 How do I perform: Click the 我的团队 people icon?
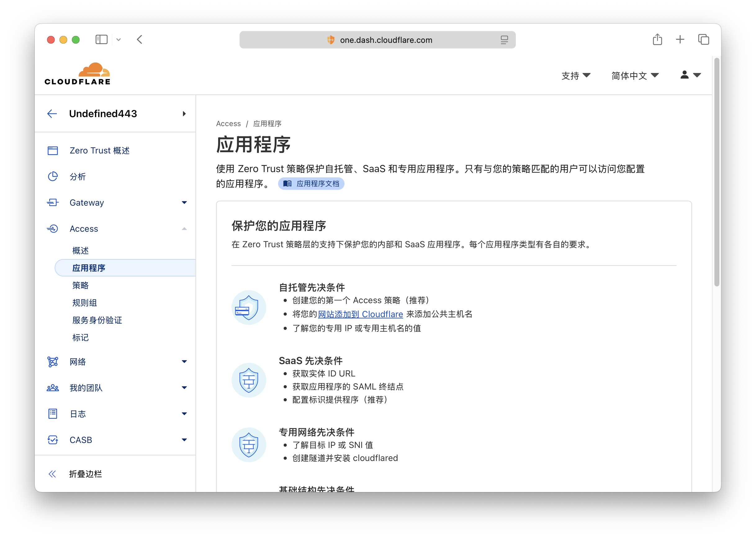pos(53,388)
